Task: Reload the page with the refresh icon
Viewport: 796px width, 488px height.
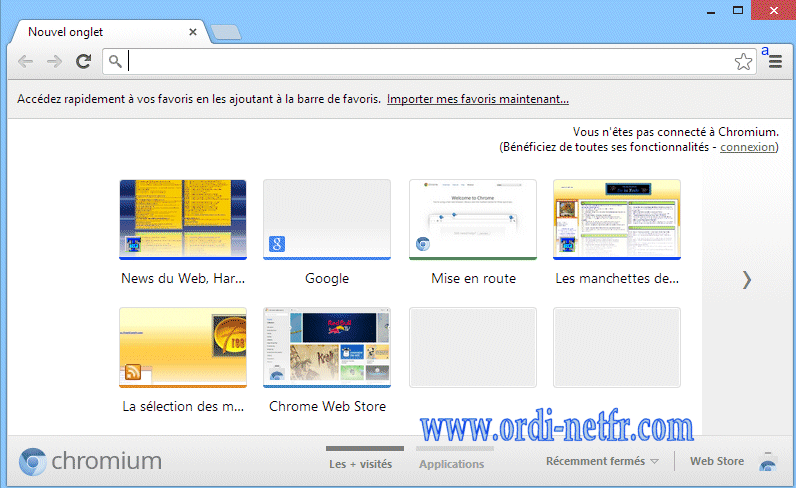Action: coord(84,61)
